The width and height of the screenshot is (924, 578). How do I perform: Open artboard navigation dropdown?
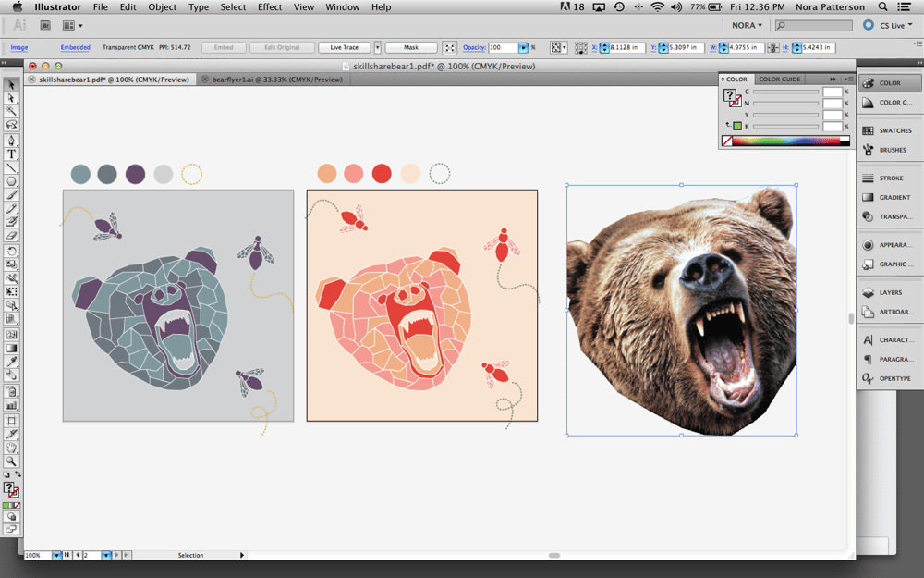click(x=106, y=555)
